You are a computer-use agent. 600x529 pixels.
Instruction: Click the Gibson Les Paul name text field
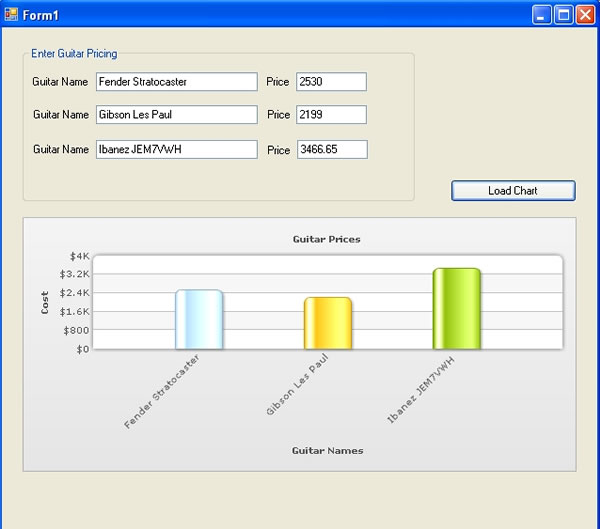177,115
